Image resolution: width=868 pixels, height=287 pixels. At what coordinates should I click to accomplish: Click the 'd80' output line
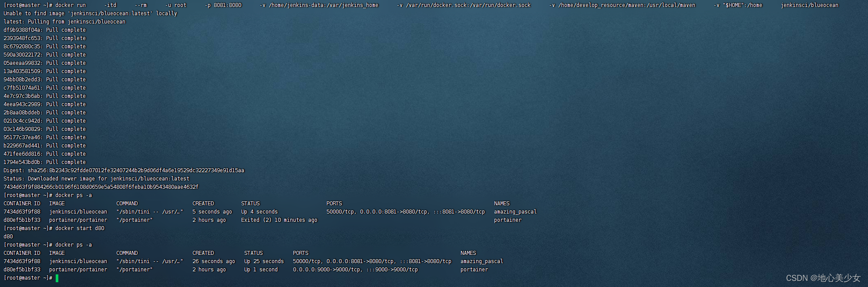8,237
